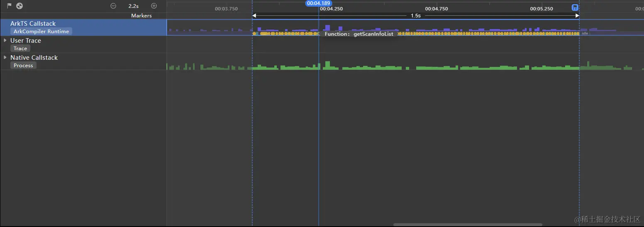Click the 00:03.750 ruler timestamp

(226, 9)
